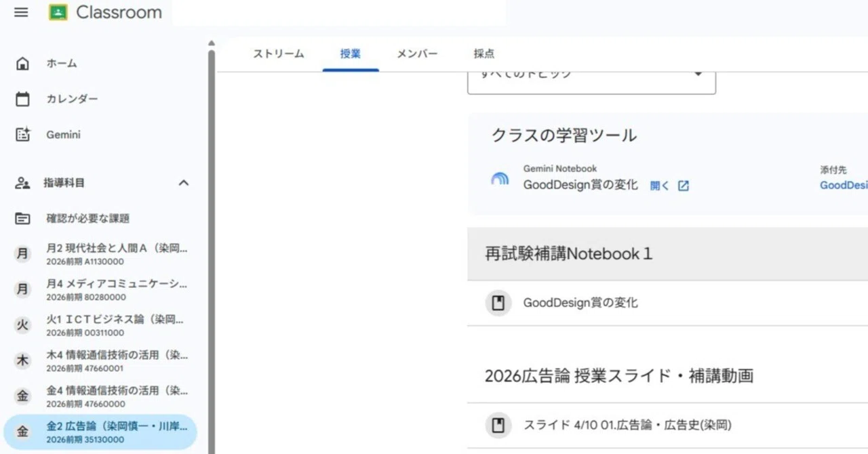868x454 pixels.
Task: Click the 月 avatar for 月4 メディアコミュニケーション
Action: click(x=22, y=289)
